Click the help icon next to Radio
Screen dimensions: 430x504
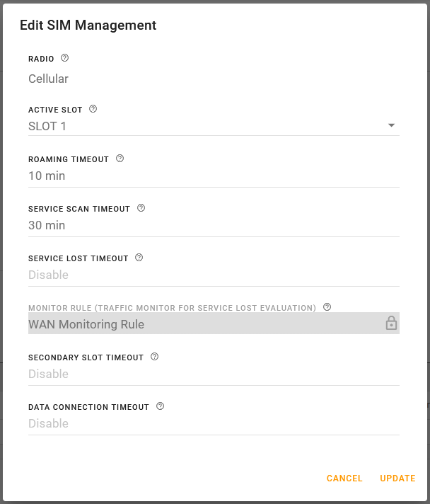point(65,58)
